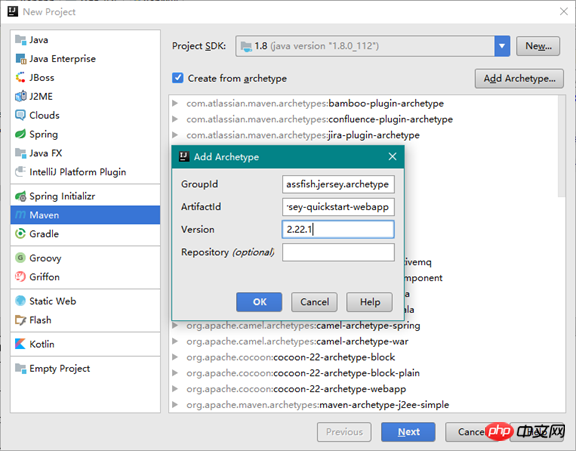Select Empty Project type
The height and width of the screenshot is (451, 576).
pos(85,368)
